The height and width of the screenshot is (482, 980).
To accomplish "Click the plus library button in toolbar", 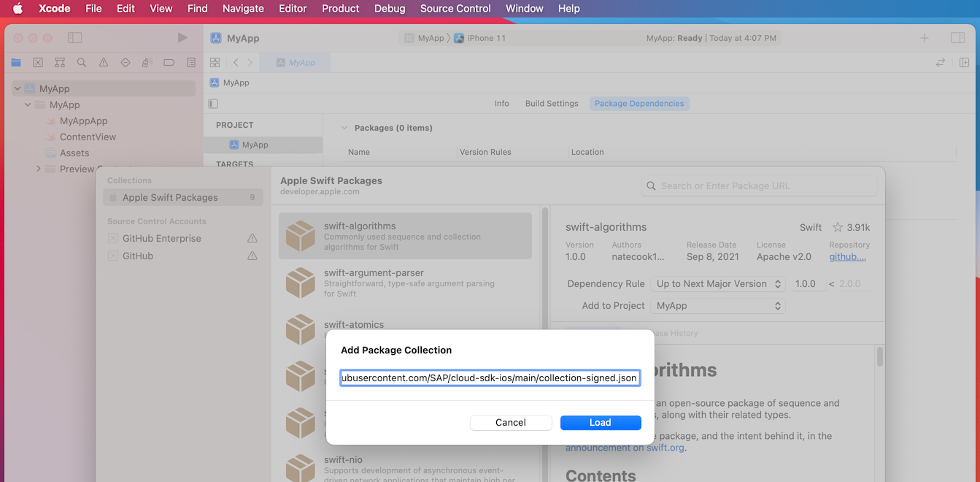I will click(925, 38).
